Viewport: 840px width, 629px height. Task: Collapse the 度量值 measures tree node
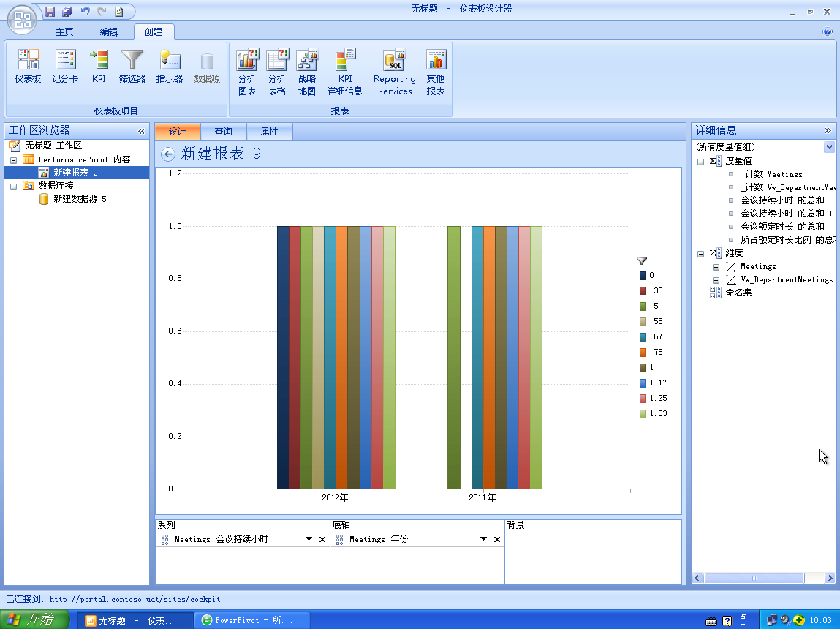click(x=701, y=161)
